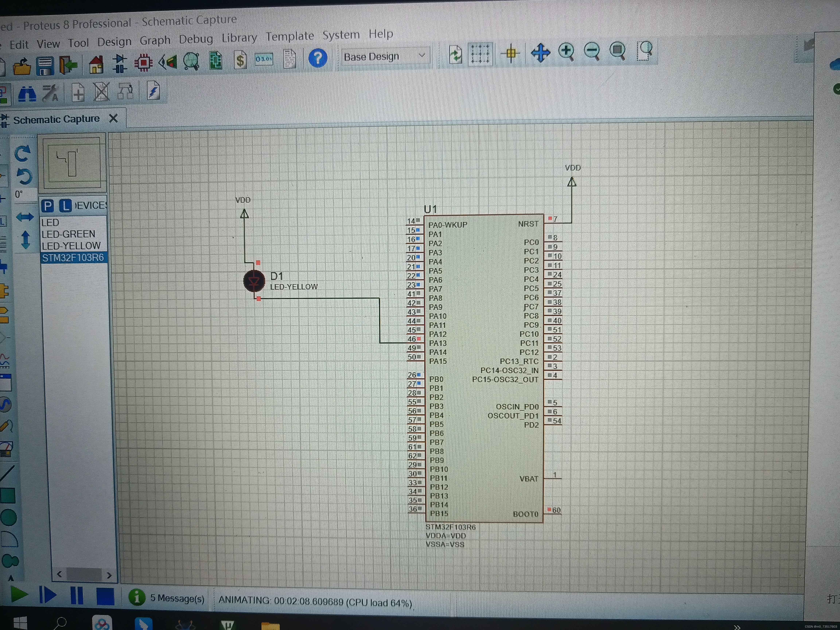The image size is (840, 630).
Task: Toggle the grid display icon
Action: point(480,54)
